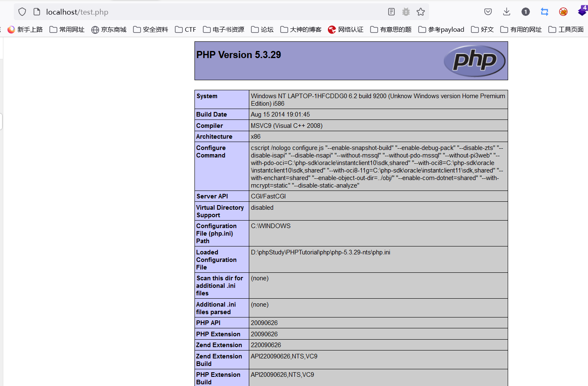Click the shield tracking protection icon
588x386 pixels.
22,12
